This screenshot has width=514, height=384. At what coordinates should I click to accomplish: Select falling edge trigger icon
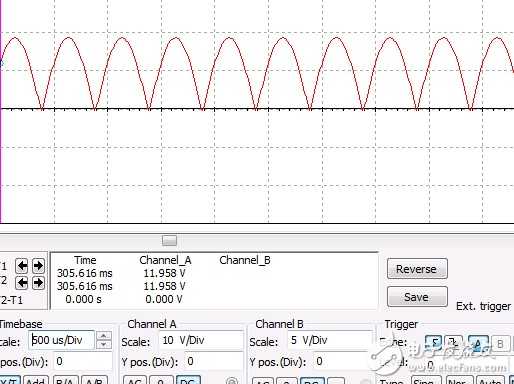pyautogui.click(x=453, y=343)
